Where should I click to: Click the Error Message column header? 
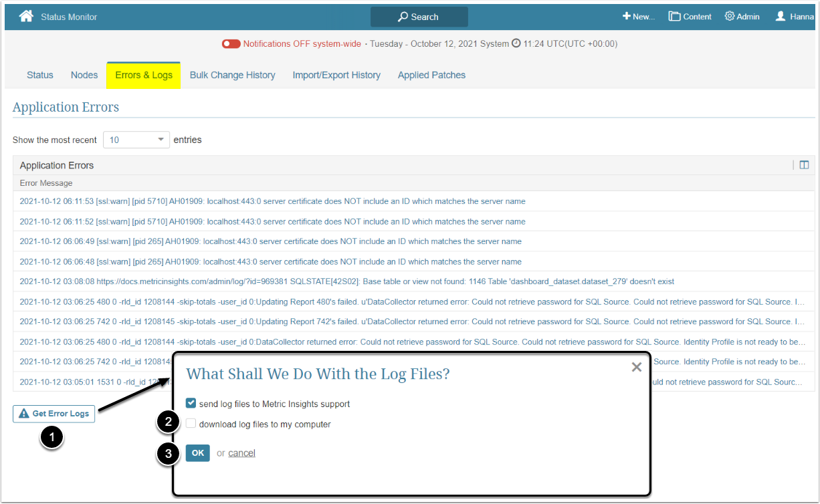[46, 183]
